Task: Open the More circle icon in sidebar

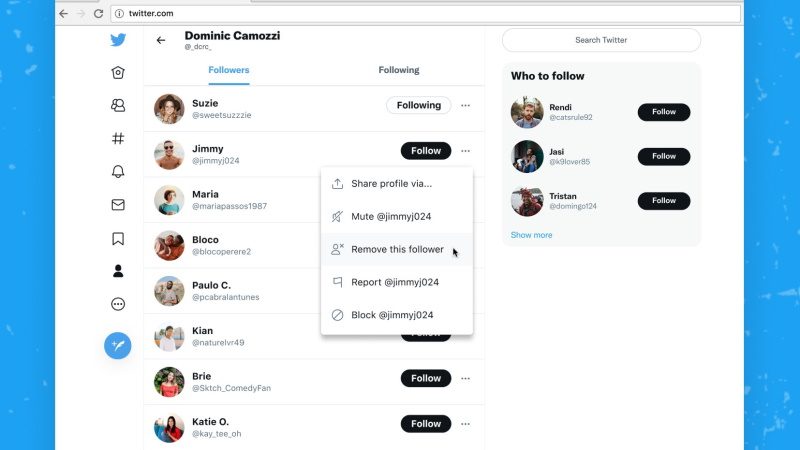Action: [x=118, y=304]
